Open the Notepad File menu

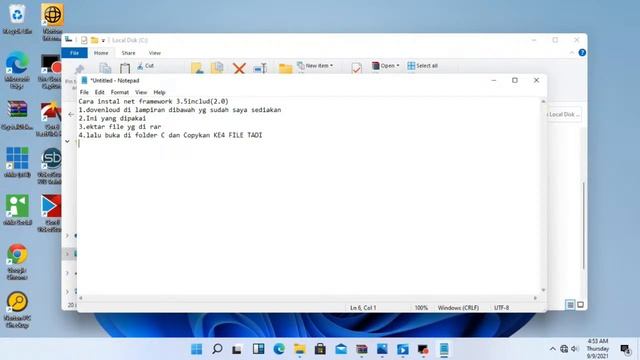click(84, 92)
